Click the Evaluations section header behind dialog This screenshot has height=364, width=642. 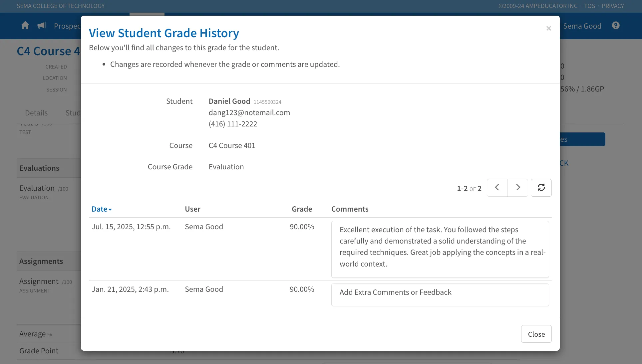pyautogui.click(x=39, y=168)
